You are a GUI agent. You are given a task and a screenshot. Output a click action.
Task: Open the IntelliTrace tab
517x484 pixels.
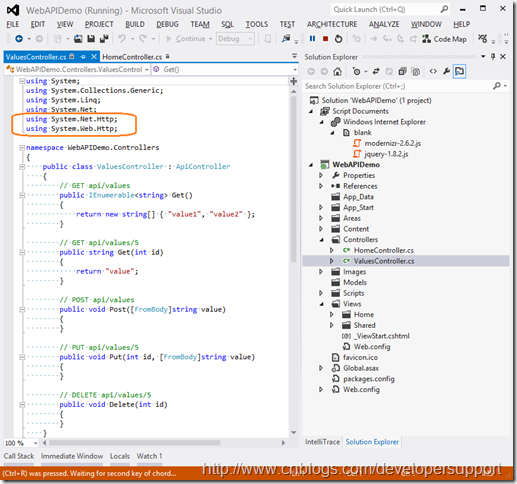tap(322, 442)
